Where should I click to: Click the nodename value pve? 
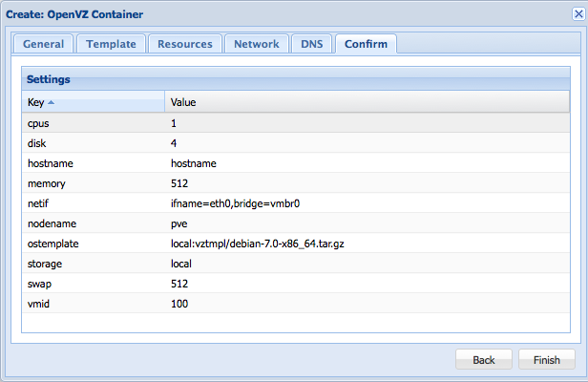pos(367,223)
